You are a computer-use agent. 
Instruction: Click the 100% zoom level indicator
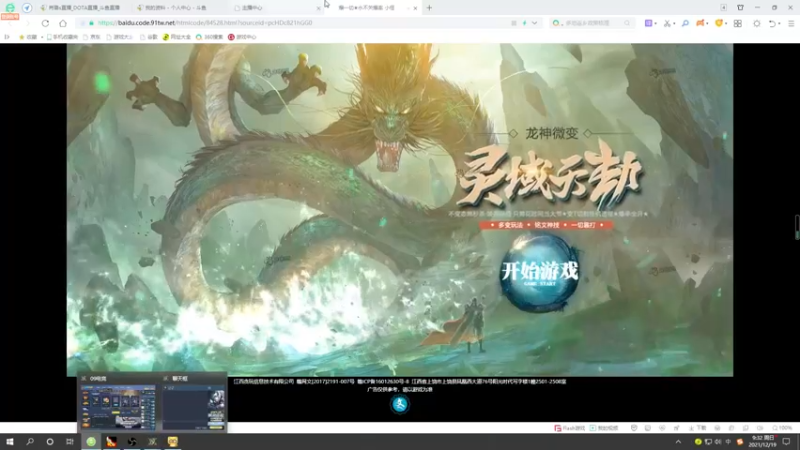click(782, 428)
